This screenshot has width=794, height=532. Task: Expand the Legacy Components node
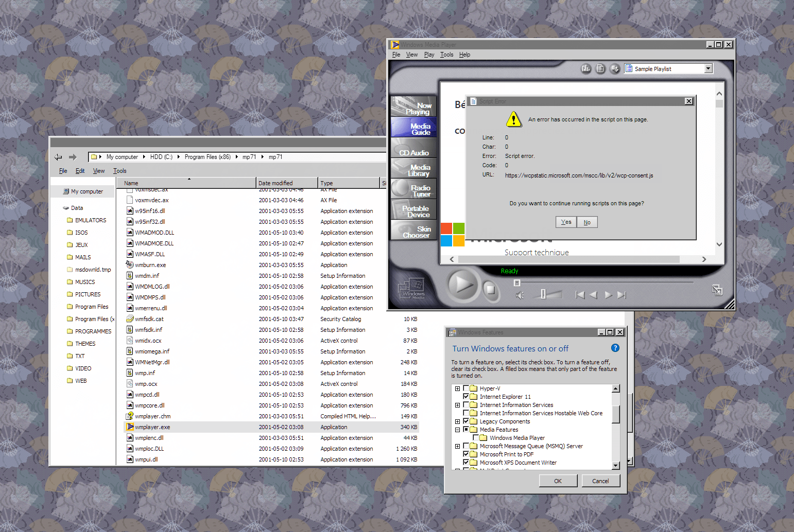click(x=457, y=421)
